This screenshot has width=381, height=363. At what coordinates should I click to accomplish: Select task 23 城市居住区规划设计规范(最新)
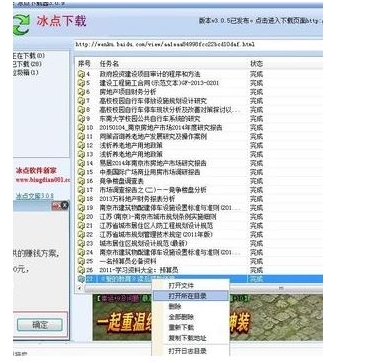(143, 243)
